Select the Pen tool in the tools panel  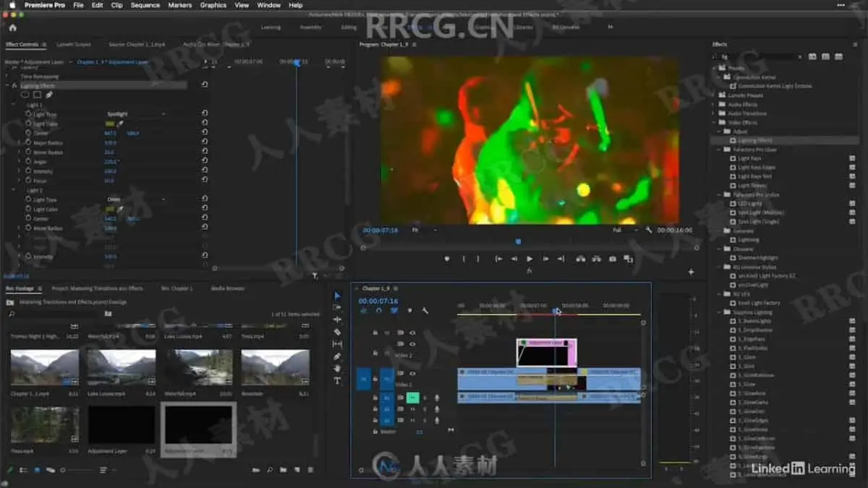pyautogui.click(x=337, y=356)
